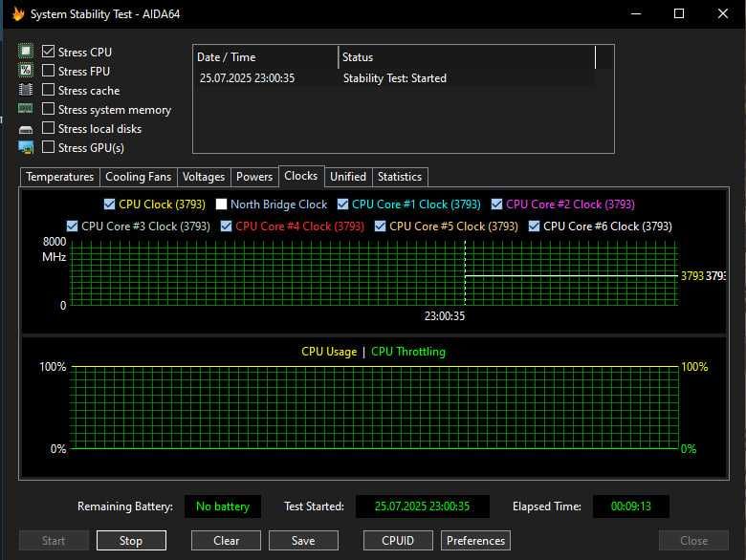
Task: Switch to the Unified tab
Action: (348, 177)
